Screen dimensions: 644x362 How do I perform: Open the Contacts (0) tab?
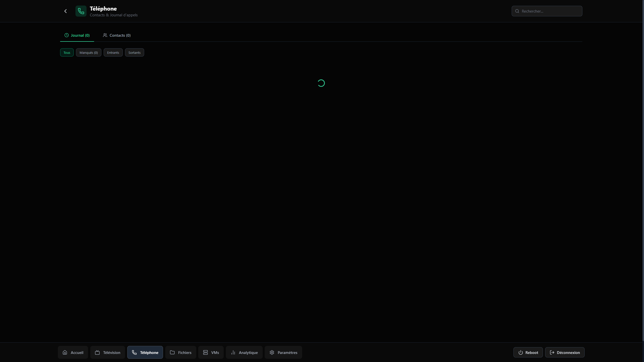pyautogui.click(x=117, y=35)
